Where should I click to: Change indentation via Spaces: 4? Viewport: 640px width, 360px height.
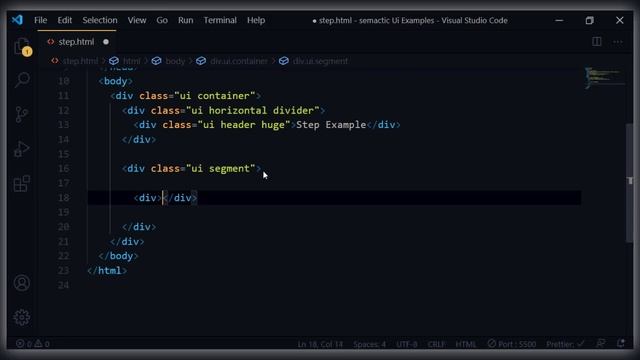point(369,344)
